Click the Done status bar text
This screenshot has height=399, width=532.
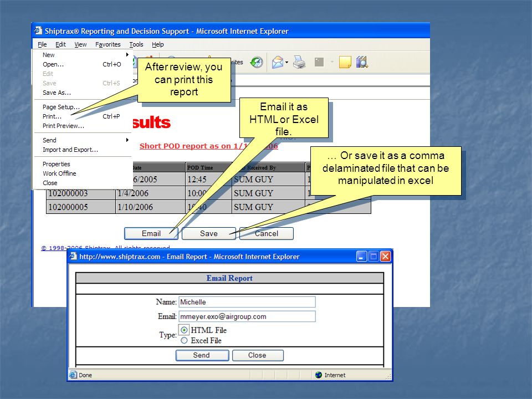pos(85,375)
